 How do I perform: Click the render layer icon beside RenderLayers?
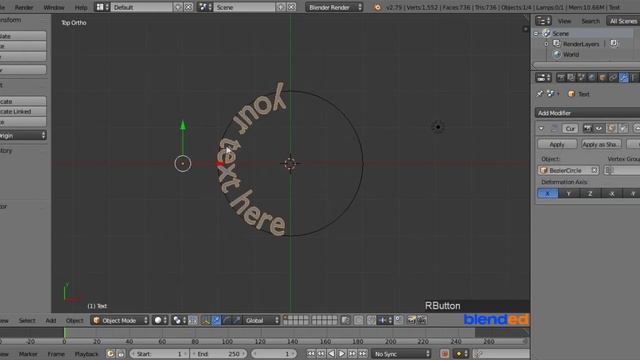(x=613, y=43)
